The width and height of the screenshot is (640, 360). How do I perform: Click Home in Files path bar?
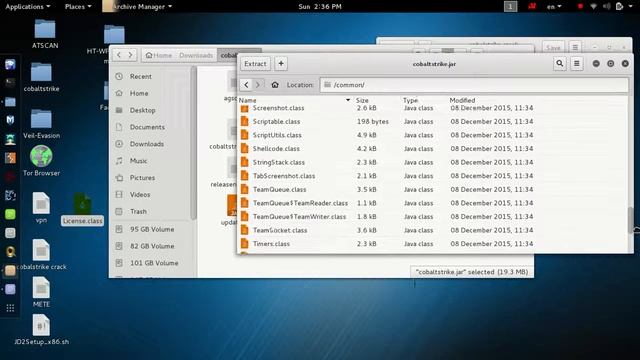pyautogui.click(x=159, y=55)
